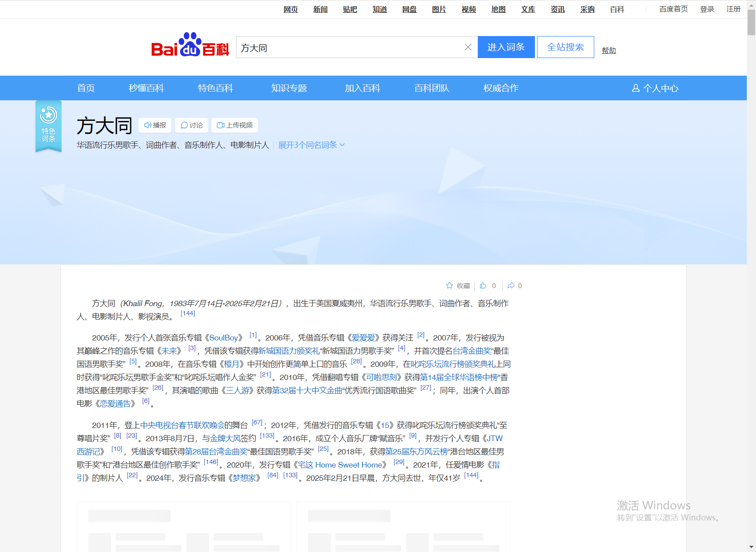The image size is (756, 552).
Task: Click the Baidu Baike logo
Action: pos(190,44)
